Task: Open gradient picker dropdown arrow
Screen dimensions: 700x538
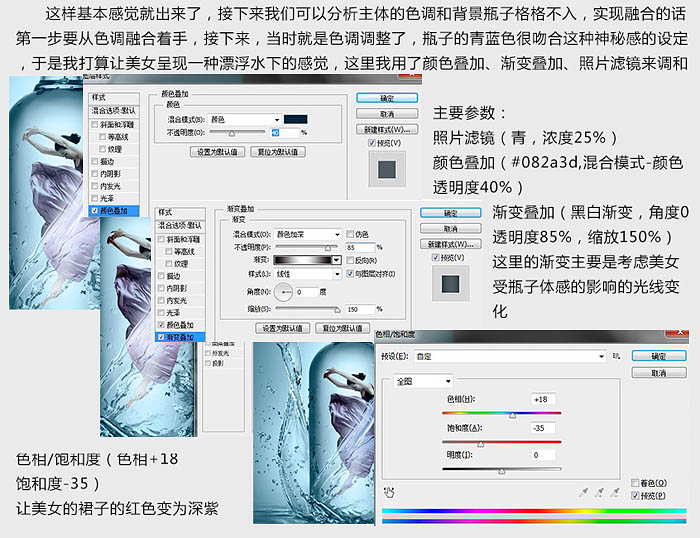Action: tap(337, 260)
